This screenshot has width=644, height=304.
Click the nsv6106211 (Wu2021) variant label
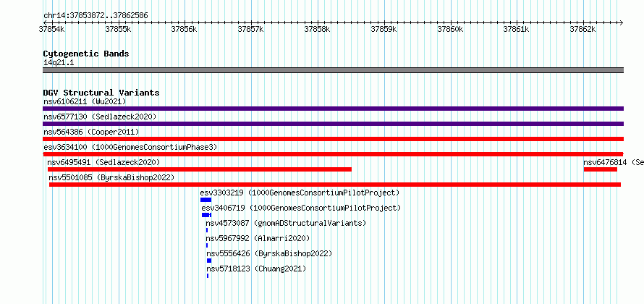coord(85,101)
